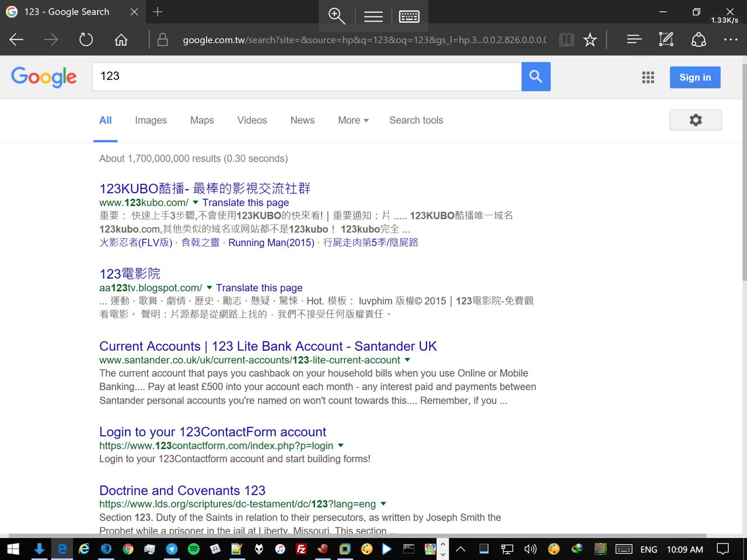Focus the Google search box containing 123

click(x=307, y=76)
